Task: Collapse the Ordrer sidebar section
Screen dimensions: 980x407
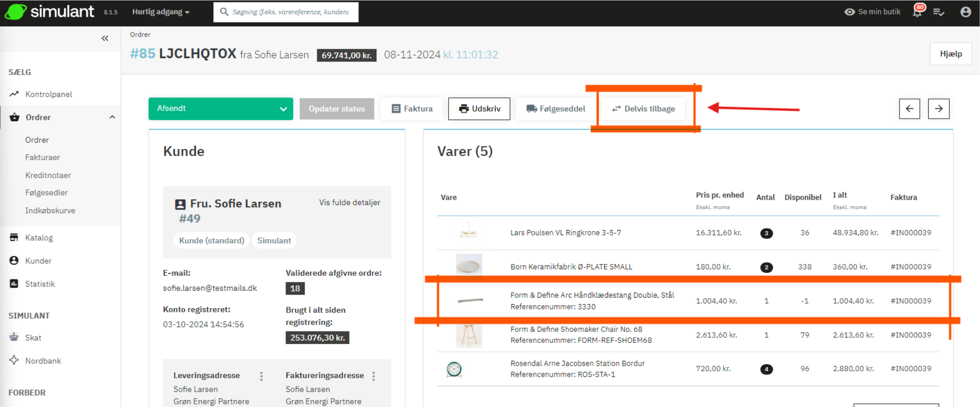Action: (112, 117)
